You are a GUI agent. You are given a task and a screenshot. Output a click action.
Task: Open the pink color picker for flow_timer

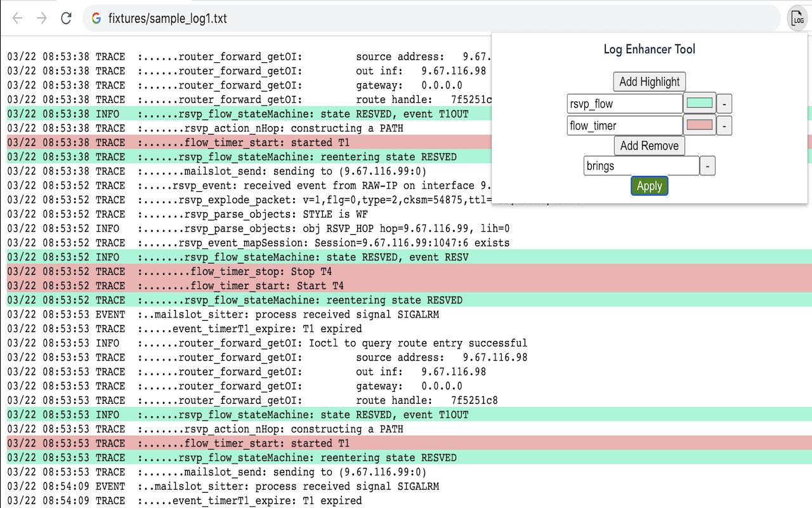pos(699,125)
